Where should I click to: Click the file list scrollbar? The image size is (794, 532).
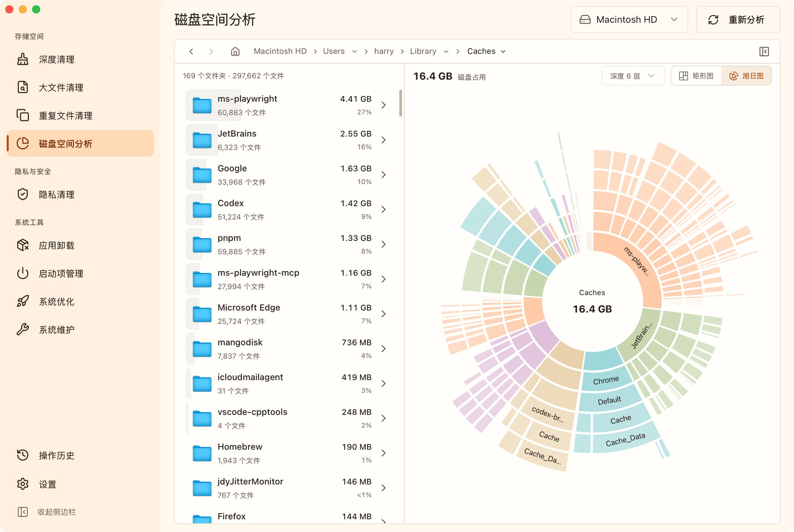(400, 103)
